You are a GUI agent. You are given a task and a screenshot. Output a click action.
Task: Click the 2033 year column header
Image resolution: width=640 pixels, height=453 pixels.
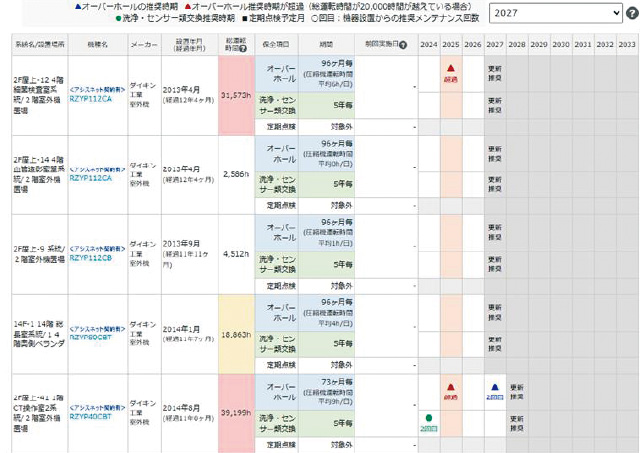(627, 45)
